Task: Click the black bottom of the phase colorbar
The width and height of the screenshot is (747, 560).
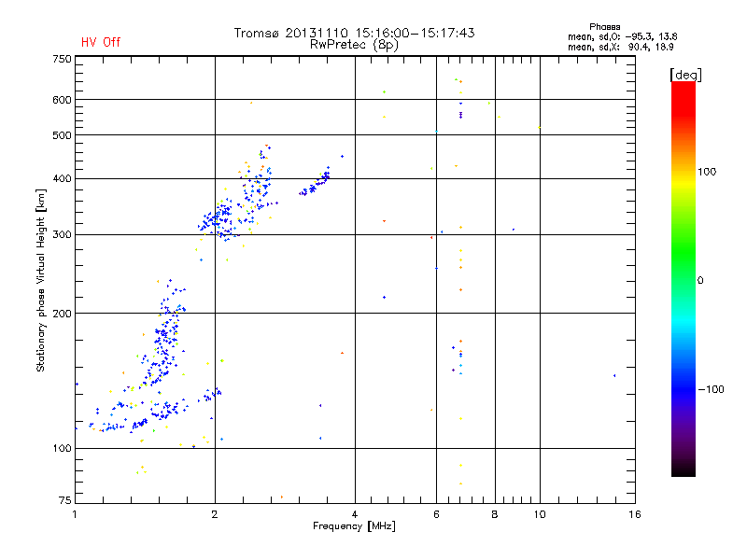Action: tap(684, 469)
